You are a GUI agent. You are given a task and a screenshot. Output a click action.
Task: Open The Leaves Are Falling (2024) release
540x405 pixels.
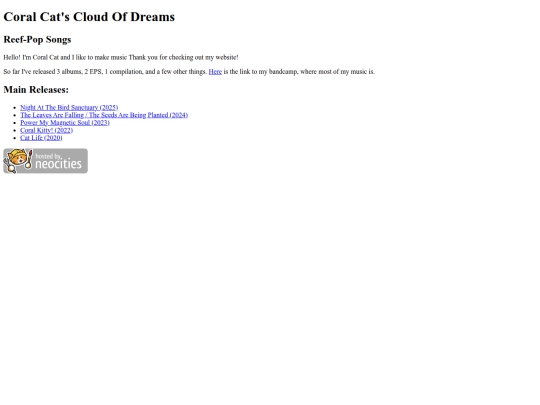tap(104, 115)
